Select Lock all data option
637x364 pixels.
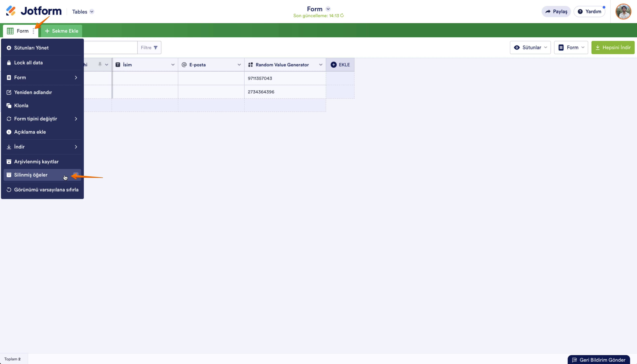(28, 63)
